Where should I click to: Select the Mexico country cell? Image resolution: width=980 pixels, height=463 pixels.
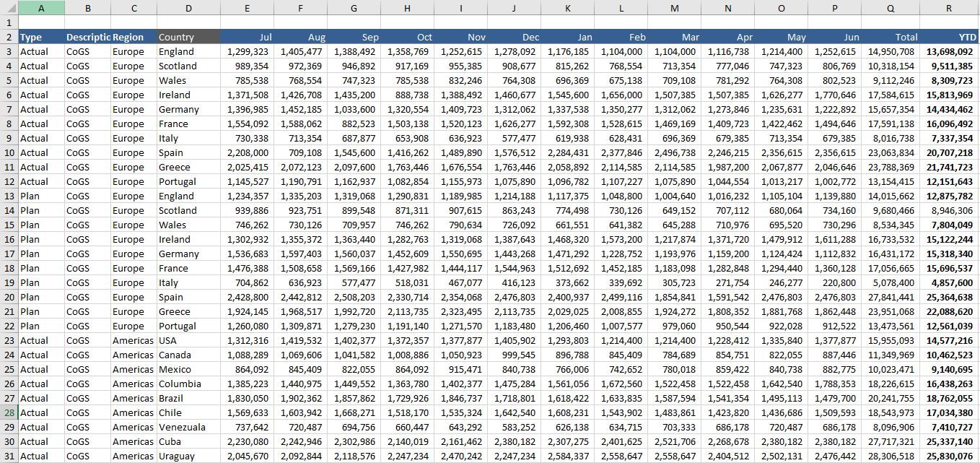coord(188,369)
